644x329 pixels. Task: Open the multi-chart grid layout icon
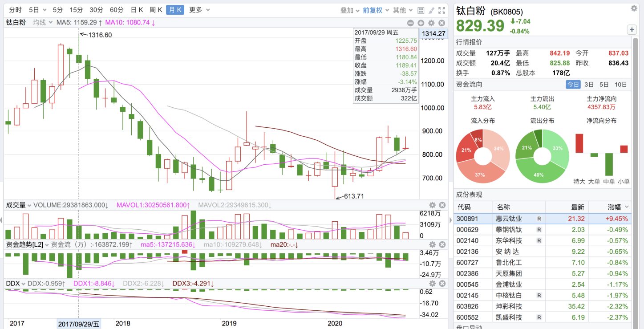click(421, 10)
